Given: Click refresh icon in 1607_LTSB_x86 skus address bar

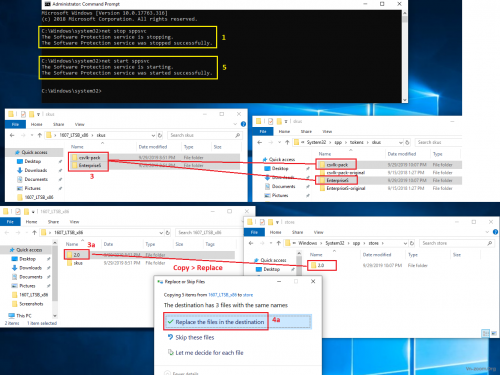Looking at the screenshot, I should coord(160,135).
